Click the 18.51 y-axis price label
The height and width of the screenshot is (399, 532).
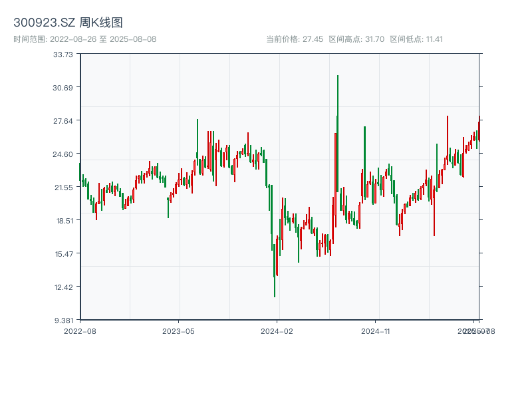point(63,221)
